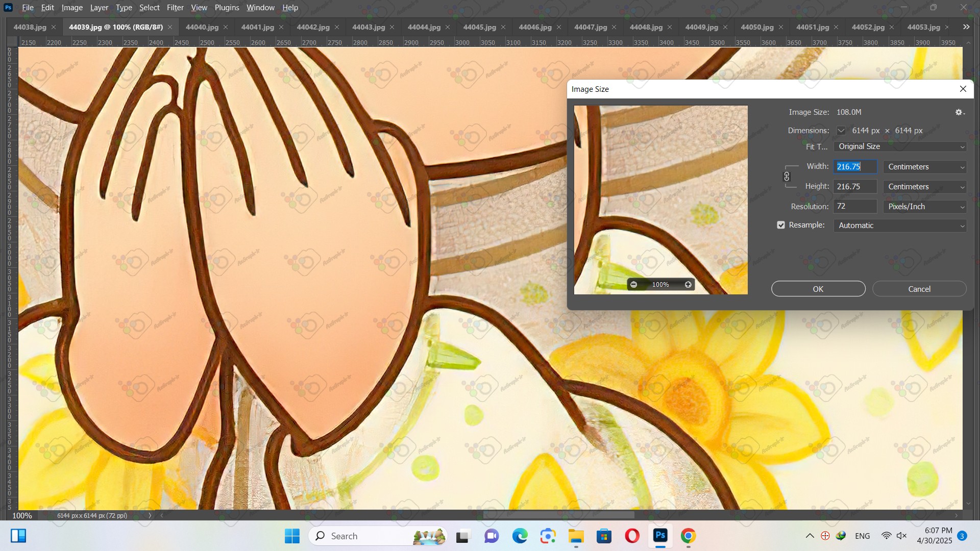Open the ENG language indicator
The height and width of the screenshot is (551, 980).
[863, 536]
